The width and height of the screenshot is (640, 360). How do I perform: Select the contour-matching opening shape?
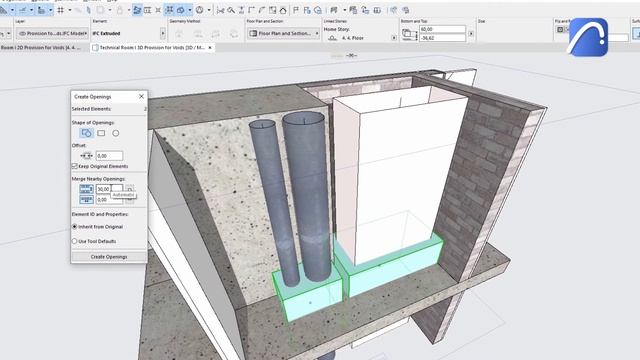coord(87,133)
